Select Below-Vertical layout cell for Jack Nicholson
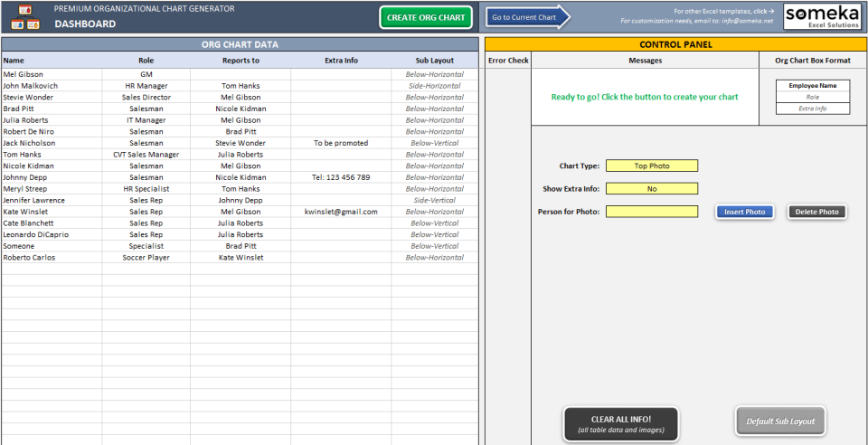 coord(435,143)
